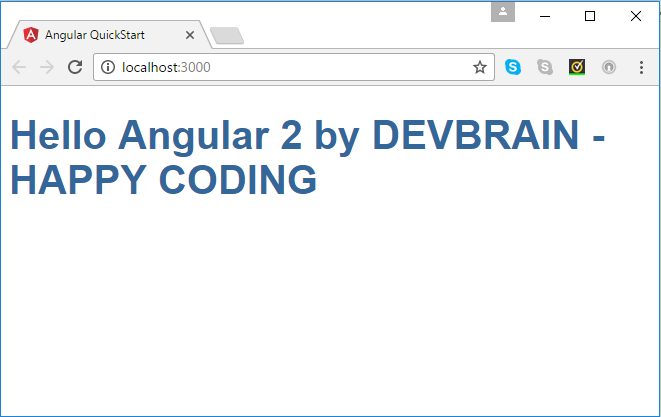The height and width of the screenshot is (417, 661).
Task: Maximize the Chrome window
Action: point(590,16)
